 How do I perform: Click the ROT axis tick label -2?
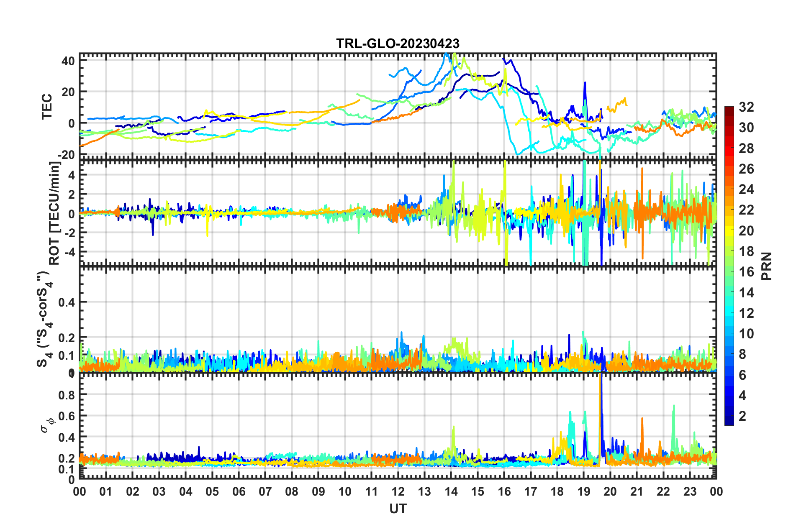pyautogui.click(x=71, y=233)
